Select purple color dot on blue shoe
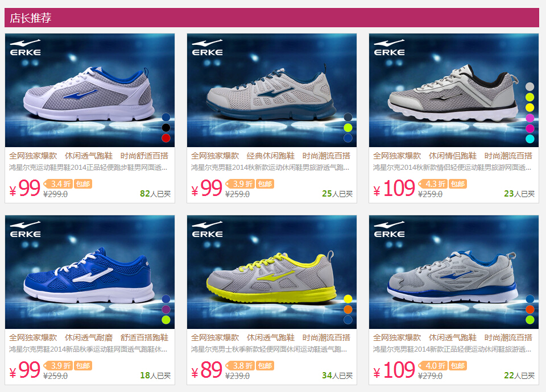Viewport: 546px width, 392px height. [x=166, y=309]
